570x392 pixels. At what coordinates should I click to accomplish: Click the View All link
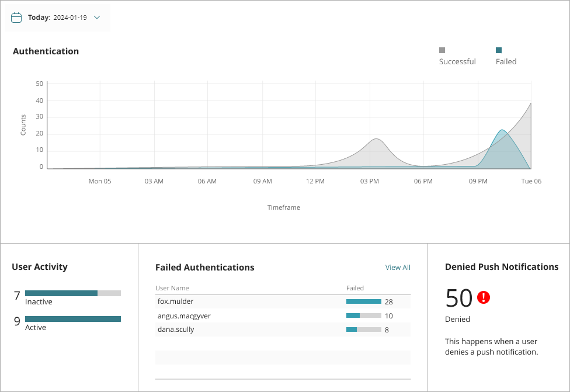point(398,267)
